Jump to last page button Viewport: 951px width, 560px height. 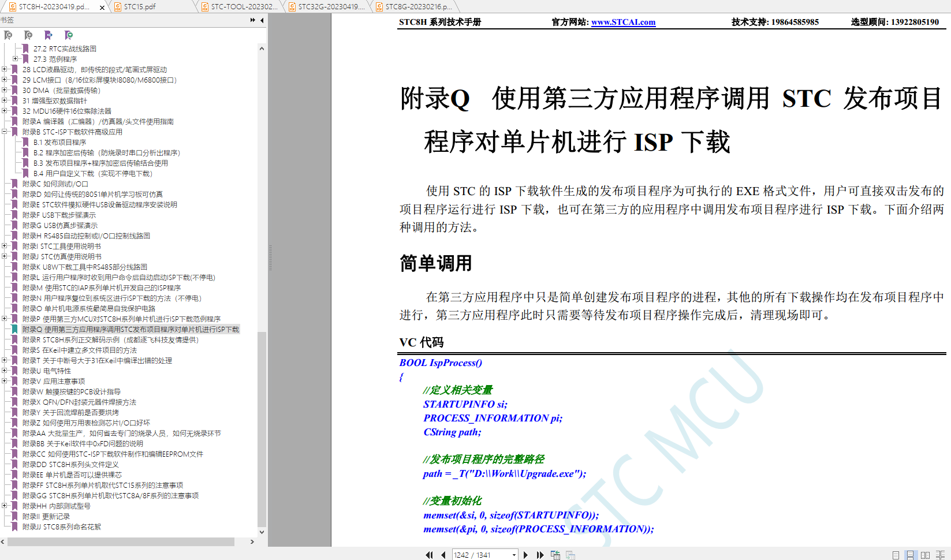540,555
